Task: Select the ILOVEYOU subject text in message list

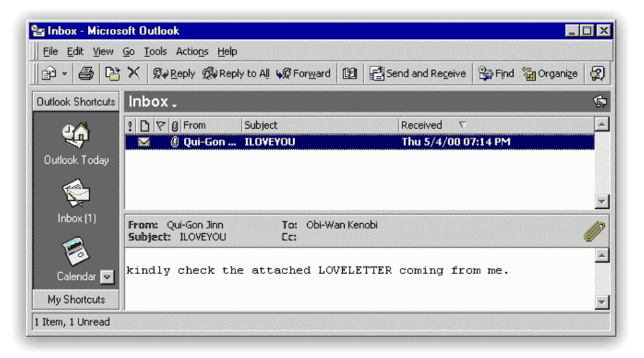Action: coord(270,142)
